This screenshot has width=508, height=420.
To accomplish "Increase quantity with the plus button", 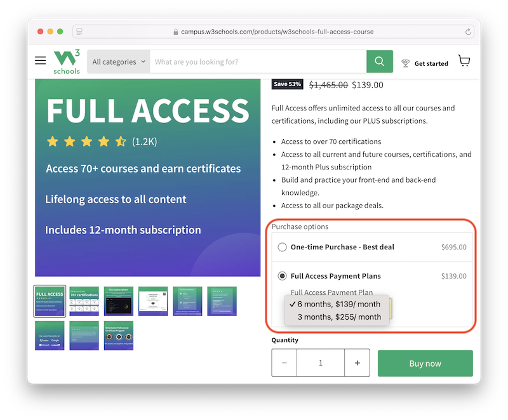I will (357, 363).
